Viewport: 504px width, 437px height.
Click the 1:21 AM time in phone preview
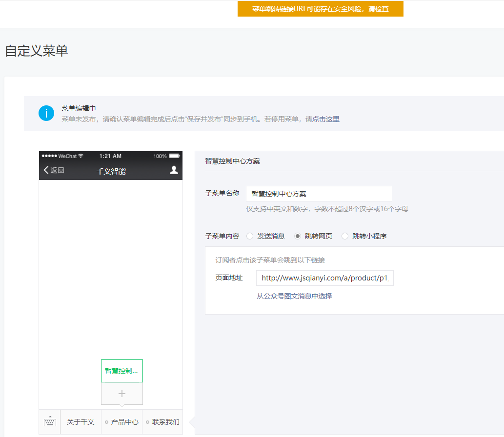[110, 156]
